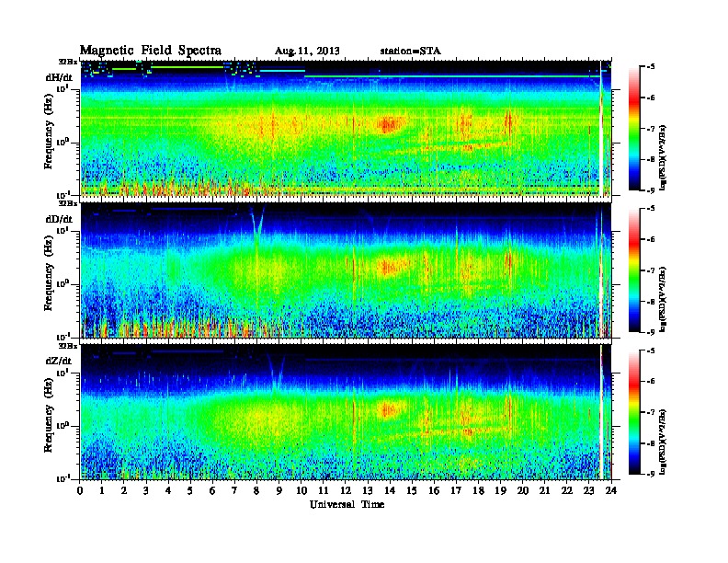
Task: Click the dH/dt spectrogram plot
Action: pyautogui.click(x=346, y=128)
